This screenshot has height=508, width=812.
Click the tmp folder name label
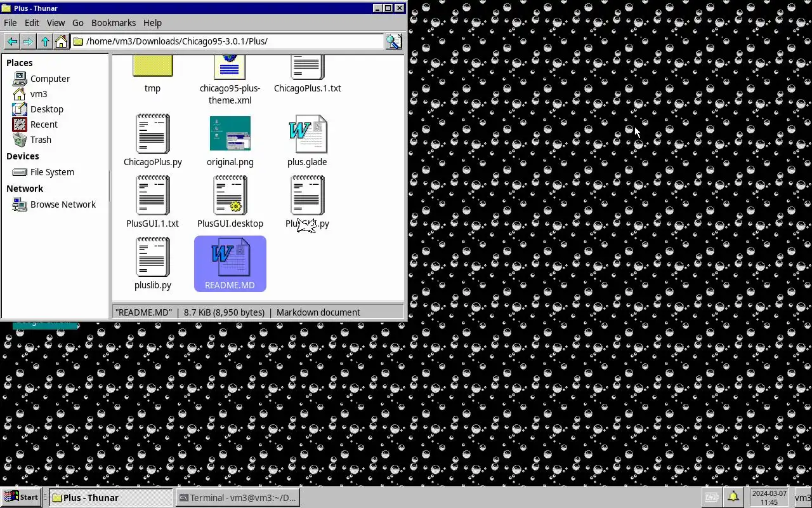pos(152,88)
